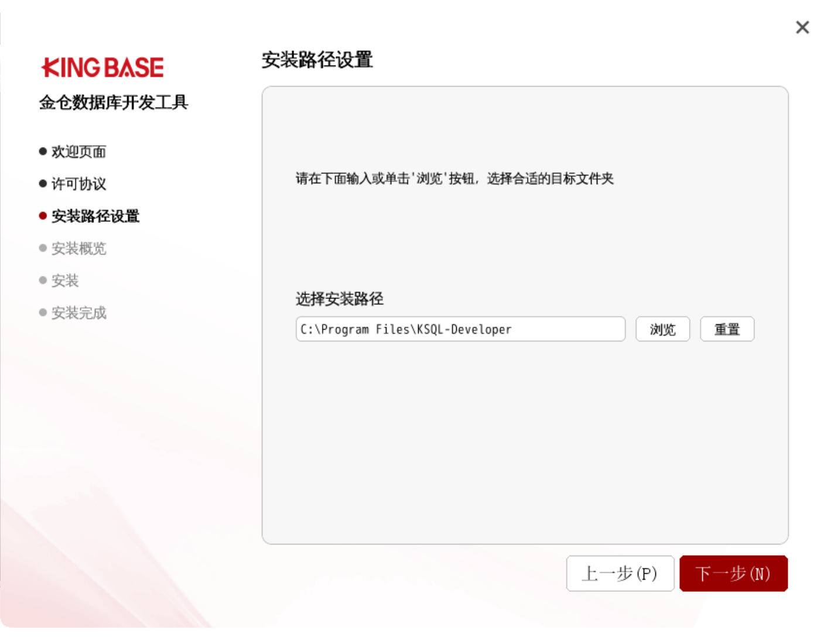
Task: Select 安装路径设置 in the sidebar
Action: click(95, 216)
